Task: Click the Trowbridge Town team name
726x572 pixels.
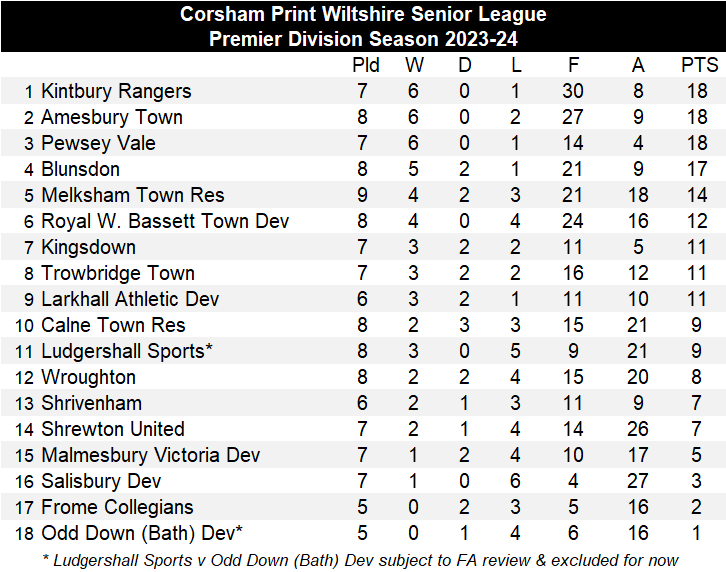Action: pos(118,273)
